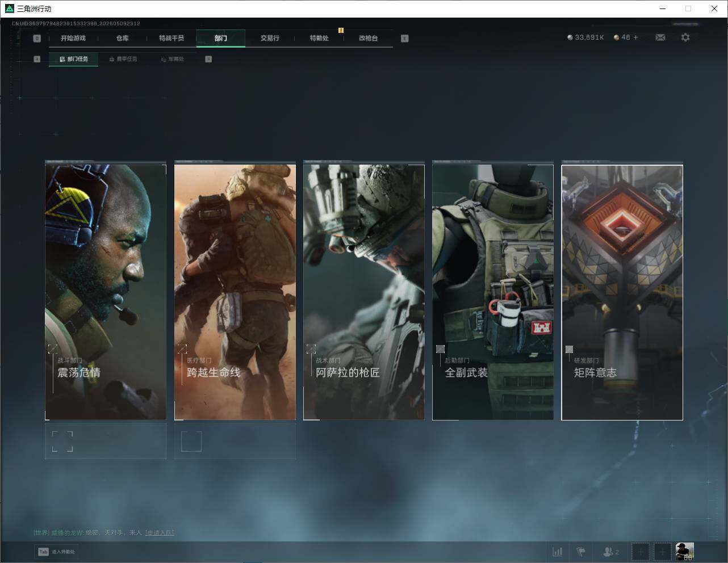Click the empty slot below 跨越生命线
Image resolution: width=728 pixels, height=563 pixels.
click(x=235, y=441)
